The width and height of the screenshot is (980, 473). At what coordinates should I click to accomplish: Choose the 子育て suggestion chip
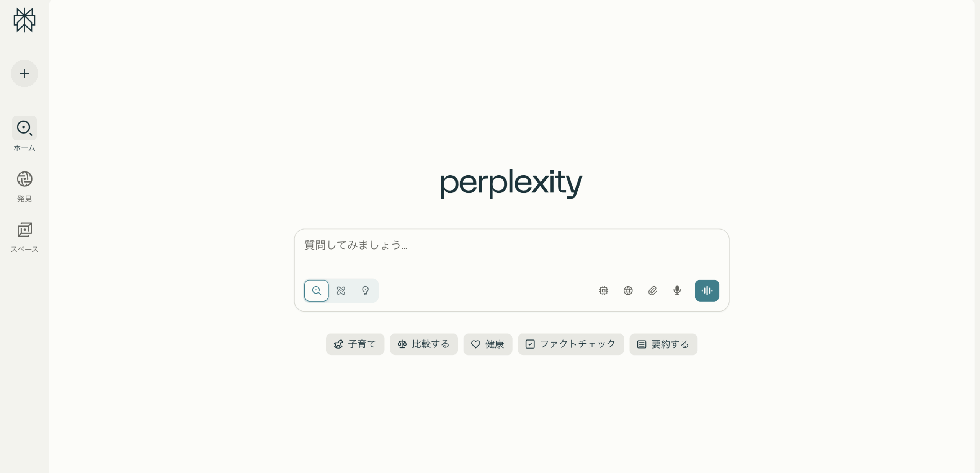[x=355, y=344]
